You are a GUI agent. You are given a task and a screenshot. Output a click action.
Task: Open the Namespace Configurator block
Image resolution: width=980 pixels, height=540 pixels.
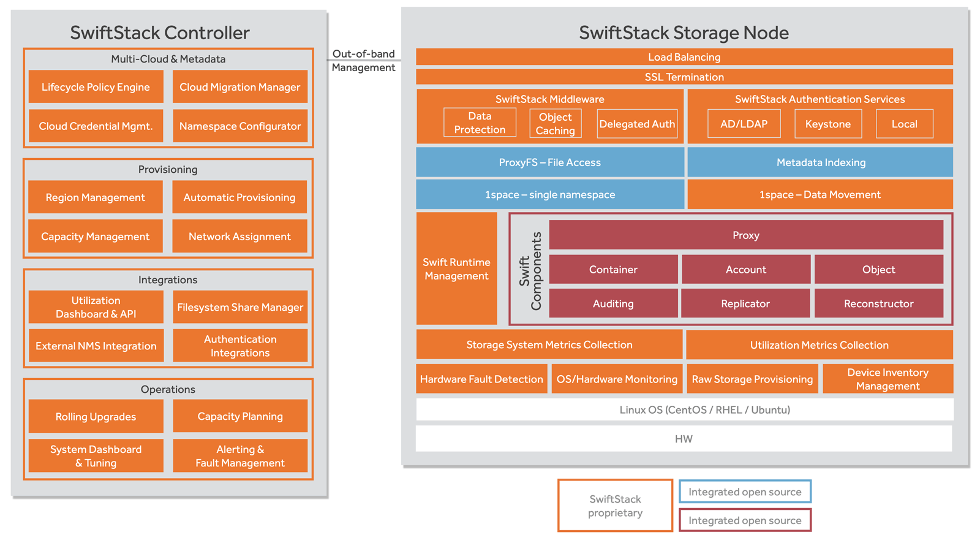(x=240, y=126)
